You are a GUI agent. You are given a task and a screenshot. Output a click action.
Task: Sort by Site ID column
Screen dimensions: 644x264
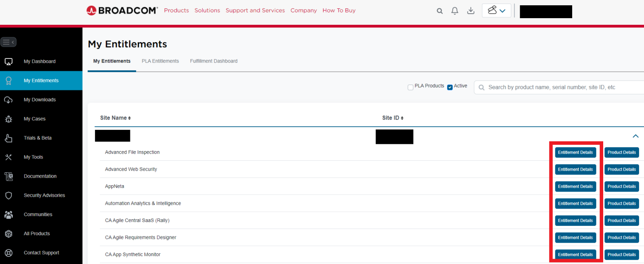393,118
